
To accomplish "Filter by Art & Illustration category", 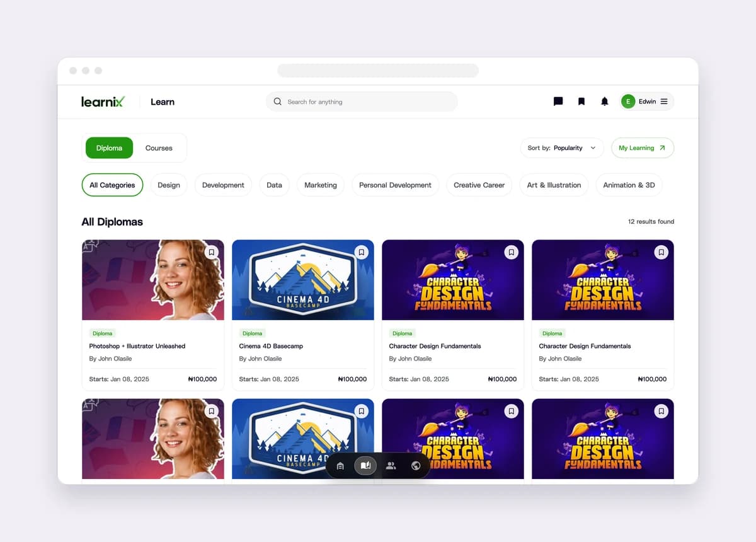I will coord(554,185).
